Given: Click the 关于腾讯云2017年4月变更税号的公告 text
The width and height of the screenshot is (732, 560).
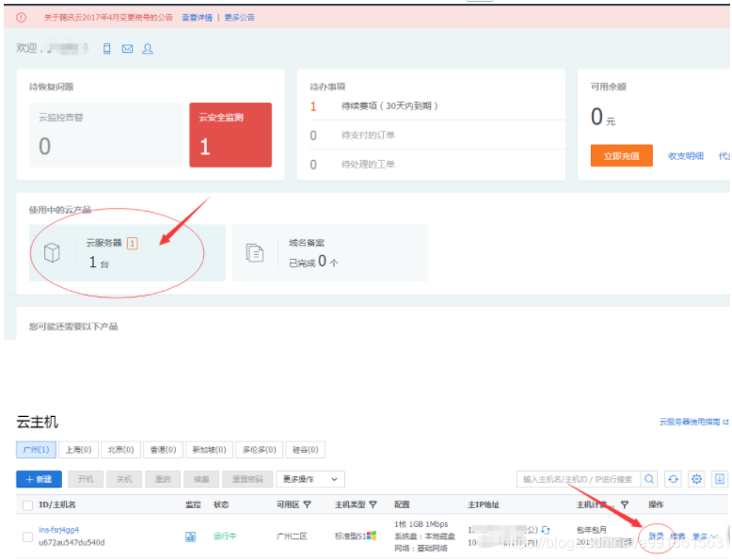Looking at the screenshot, I should [108, 18].
